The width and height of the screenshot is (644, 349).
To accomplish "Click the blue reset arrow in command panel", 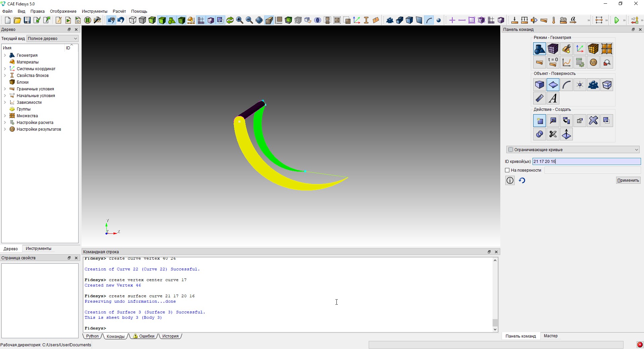I will pyautogui.click(x=522, y=180).
